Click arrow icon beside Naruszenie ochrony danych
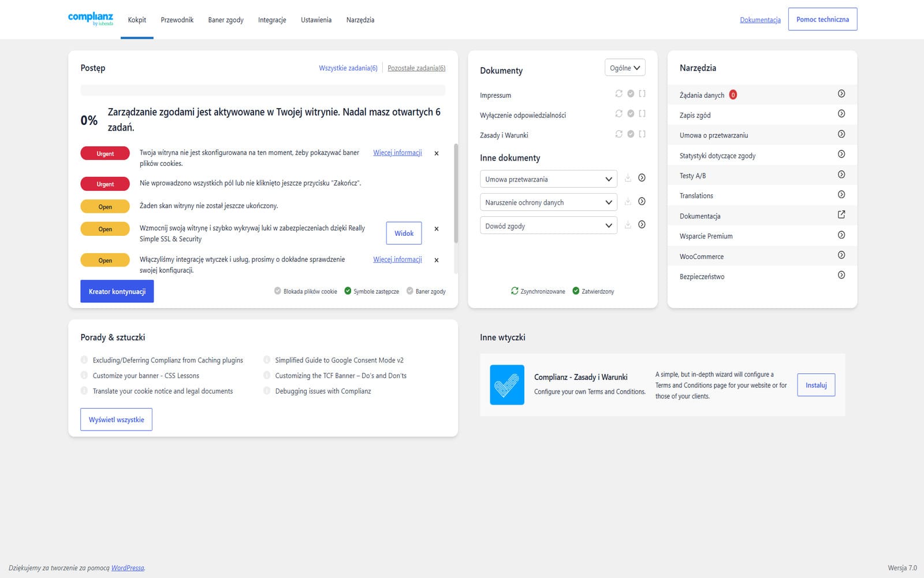This screenshot has height=578, width=924. (642, 202)
